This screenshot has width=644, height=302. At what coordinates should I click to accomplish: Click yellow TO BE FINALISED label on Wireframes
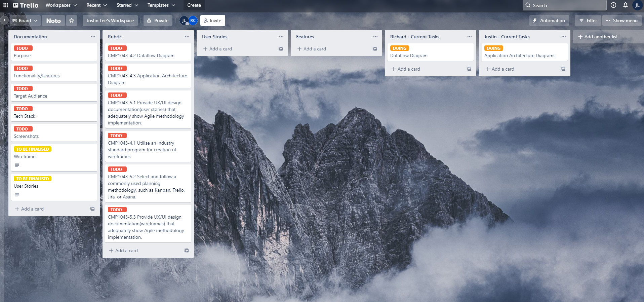pos(33,149)
